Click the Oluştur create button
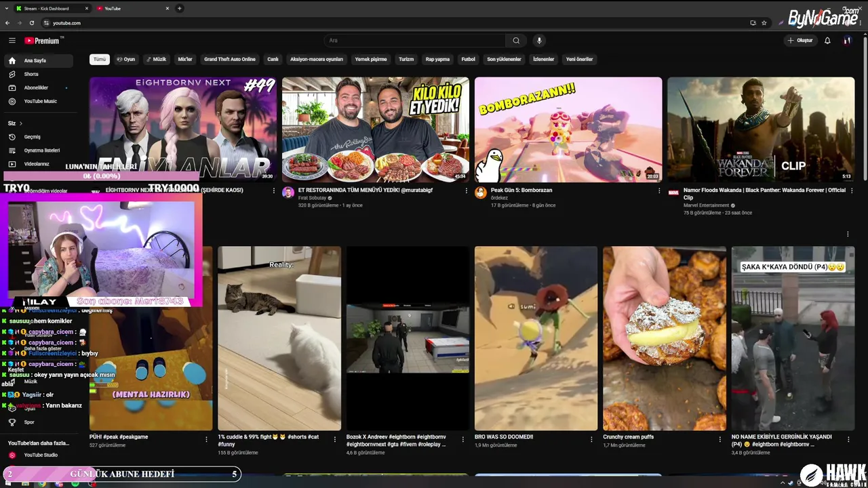Image resolution: width=868 pixels, height=488 pixels. (800, 41)
